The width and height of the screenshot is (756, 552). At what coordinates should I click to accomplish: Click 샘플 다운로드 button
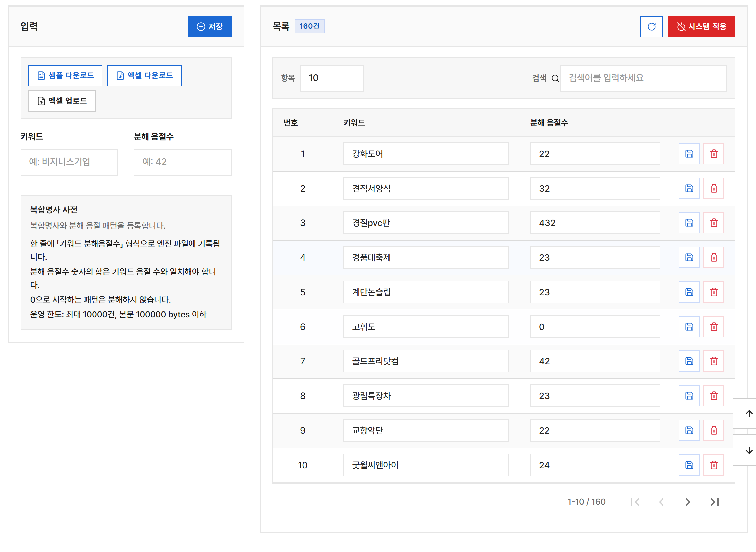pyautogui.click(x=65, y=76)
